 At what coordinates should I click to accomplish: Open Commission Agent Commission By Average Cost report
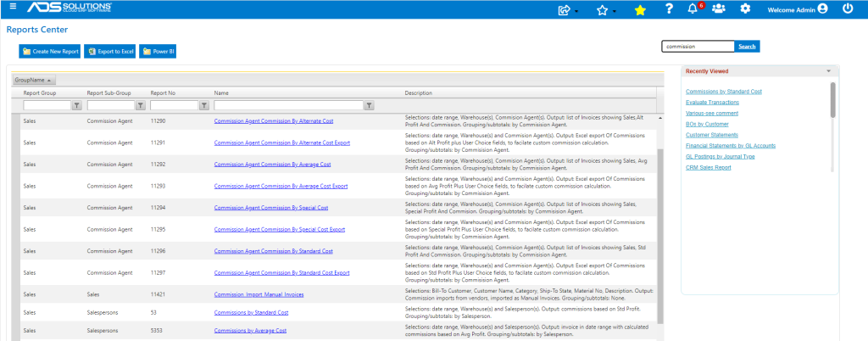(x=272, y=165)
